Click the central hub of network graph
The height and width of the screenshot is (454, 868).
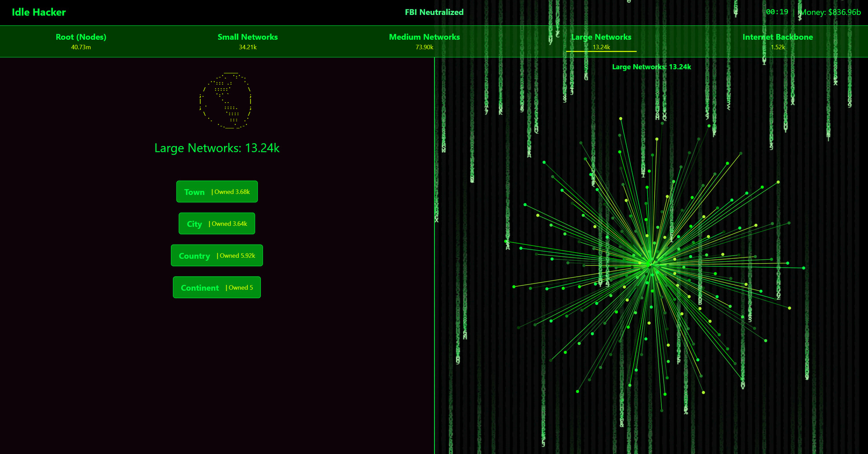651,264
